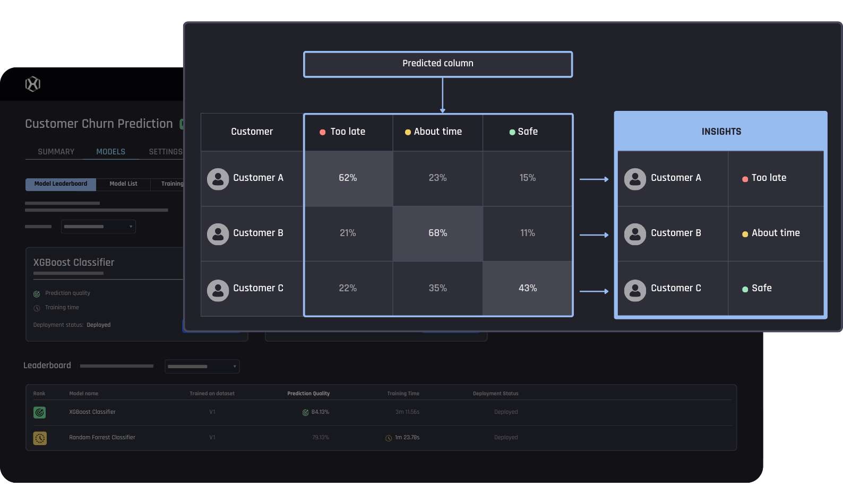
Task: Sort by Training Time column header
Action: 403,394
